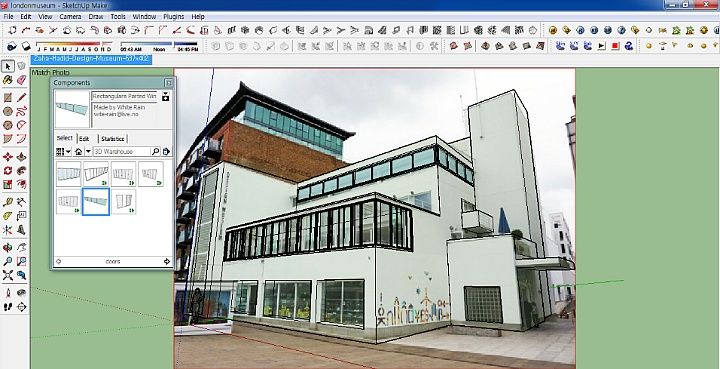The height and width of the screenshot is (369, 720).
Task: Pick the pink Eraser tool
Action: (x=21, y=80)
